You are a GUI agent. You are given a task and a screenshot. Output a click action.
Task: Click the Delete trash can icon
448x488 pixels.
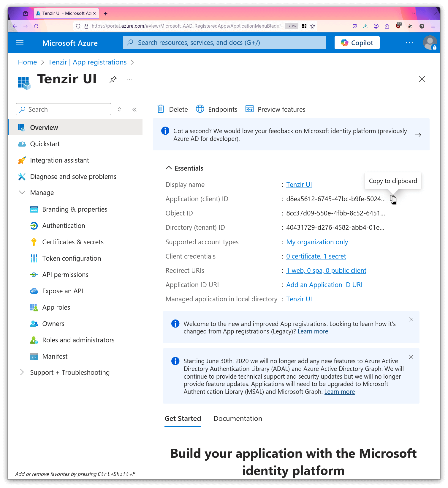click(x=161, y=109)
